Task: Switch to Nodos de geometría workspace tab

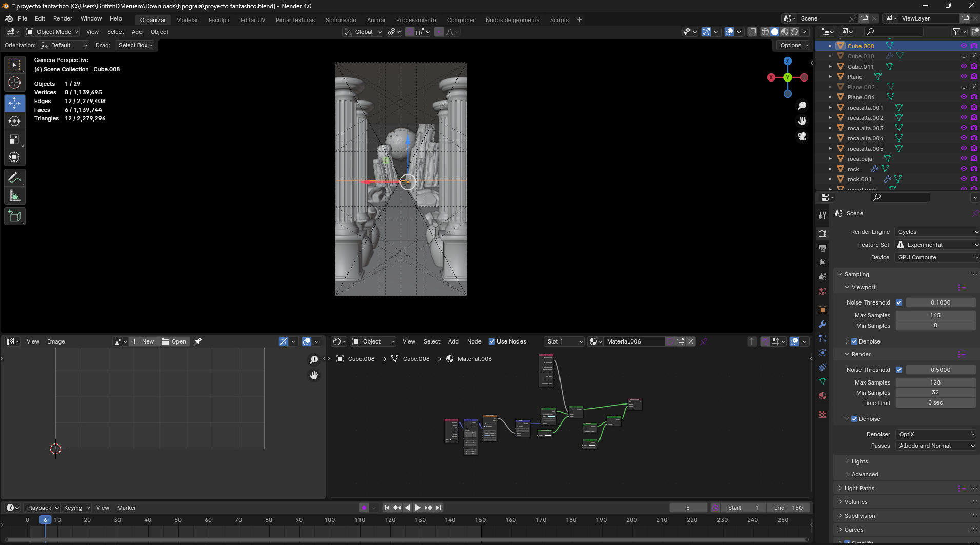Action: tap(512, 20)
